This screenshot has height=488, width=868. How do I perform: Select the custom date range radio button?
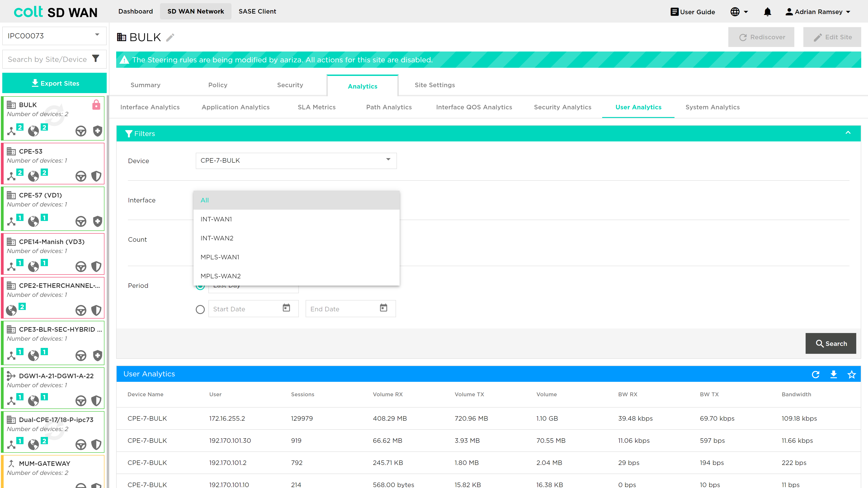pyautogui.click(x=200, y=309)
